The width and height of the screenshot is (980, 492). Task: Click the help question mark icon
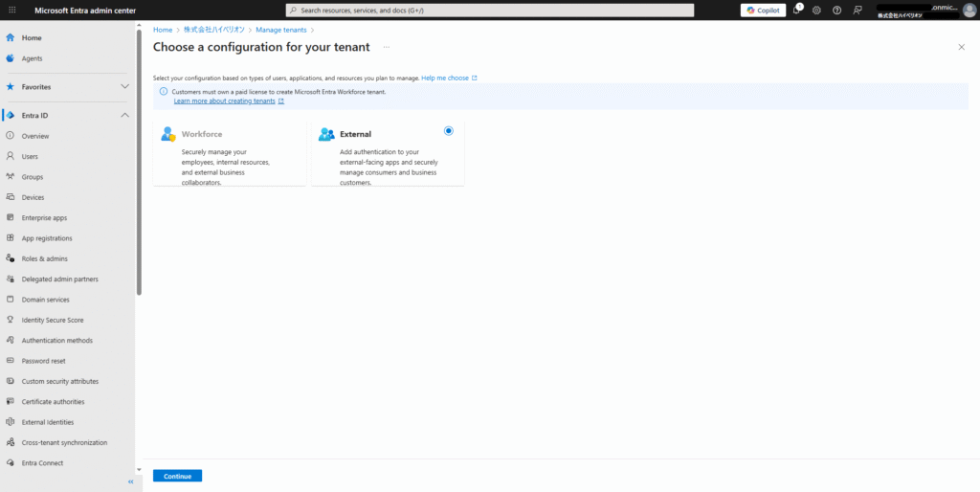(x=836, y=10)
